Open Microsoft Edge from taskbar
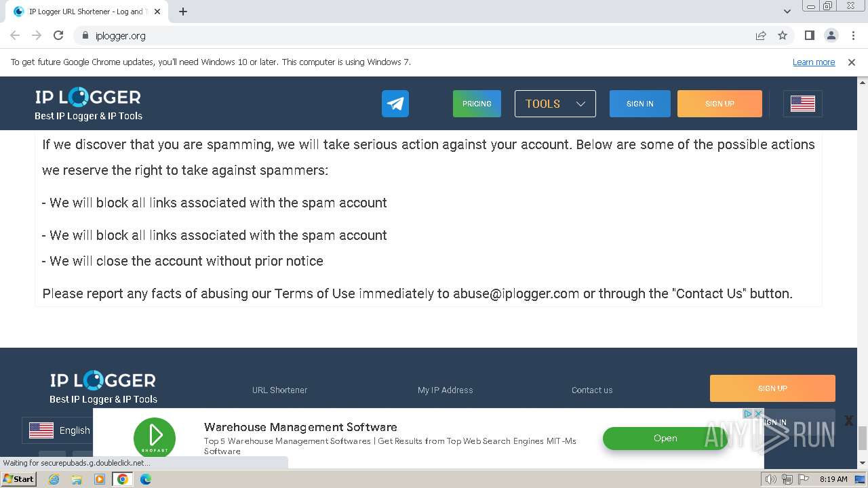Viewport: 868px width, 488px height. click(146, 479)
